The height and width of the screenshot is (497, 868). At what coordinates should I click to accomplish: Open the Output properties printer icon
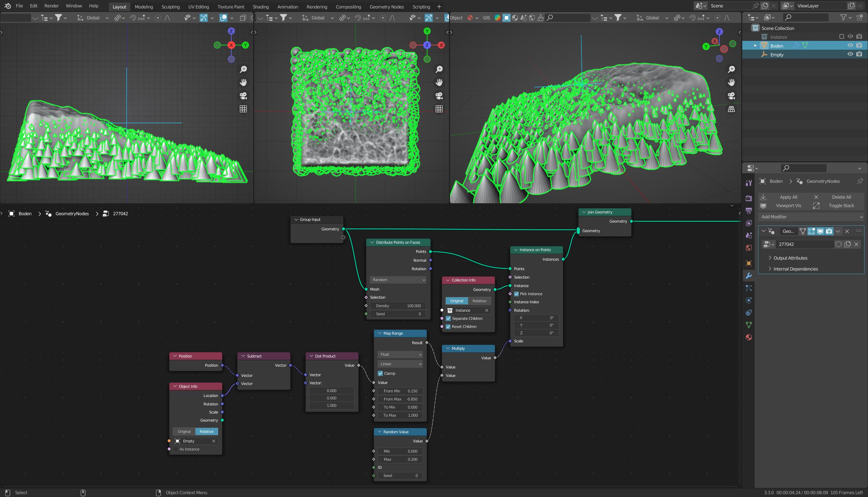[x=749, y=211]
